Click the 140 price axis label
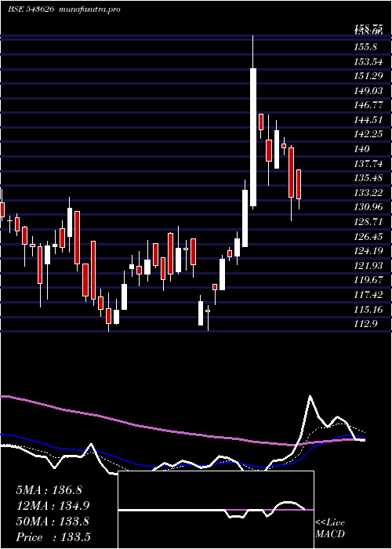This screenshot has width=392, height=549. [362, 149]
